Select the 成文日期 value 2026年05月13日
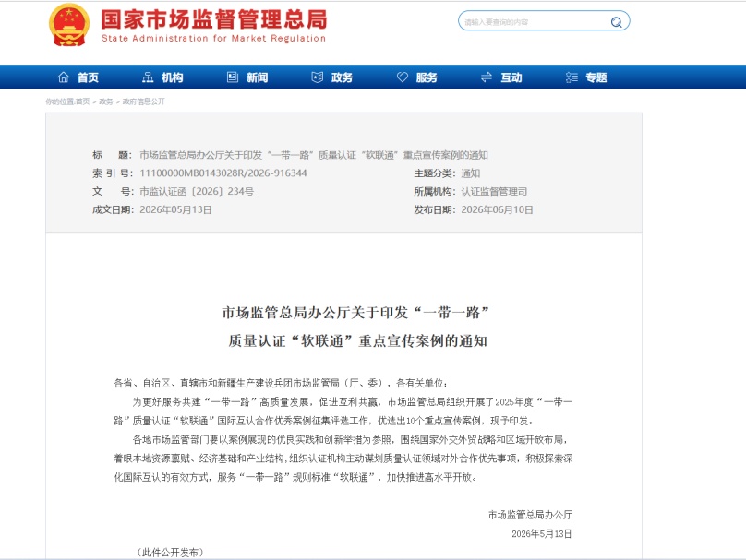 pyautogui.click(x=175, y=210)
